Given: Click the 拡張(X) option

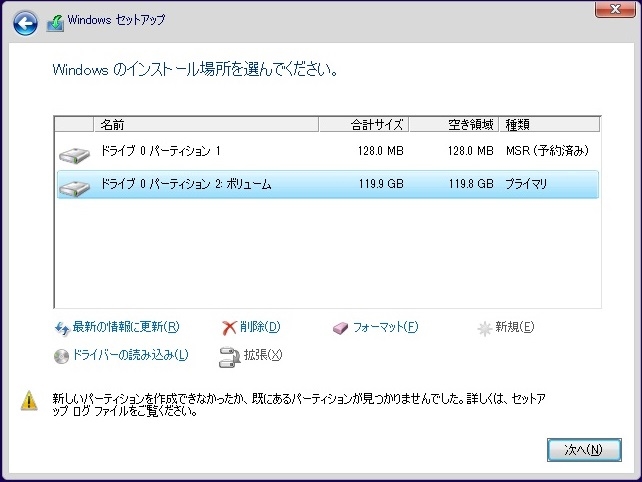Looking at the screenshot, I should pyautogui.click(x=263, y=355).
